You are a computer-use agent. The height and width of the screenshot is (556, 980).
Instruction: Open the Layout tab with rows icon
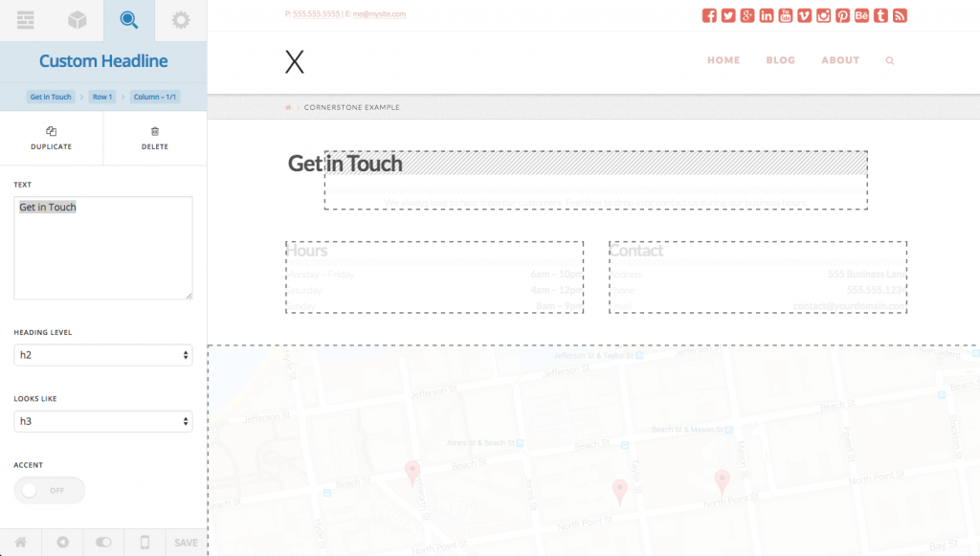tap(26, 20)
